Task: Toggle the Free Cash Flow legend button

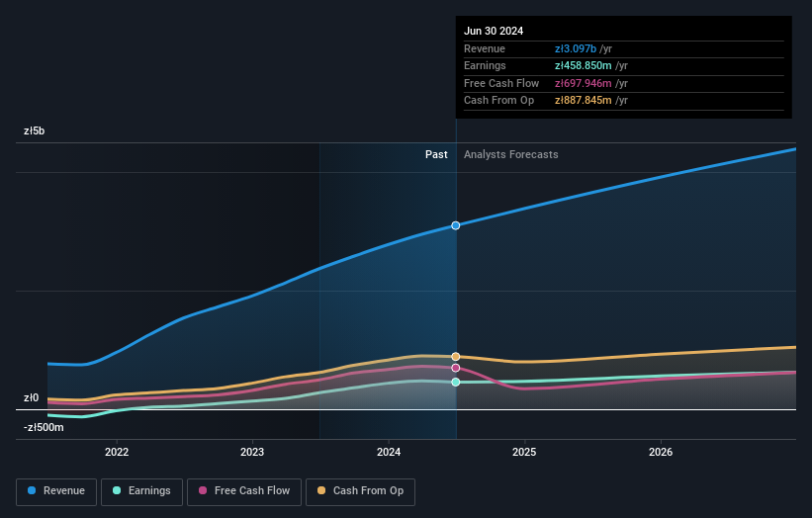Action: 244,491
